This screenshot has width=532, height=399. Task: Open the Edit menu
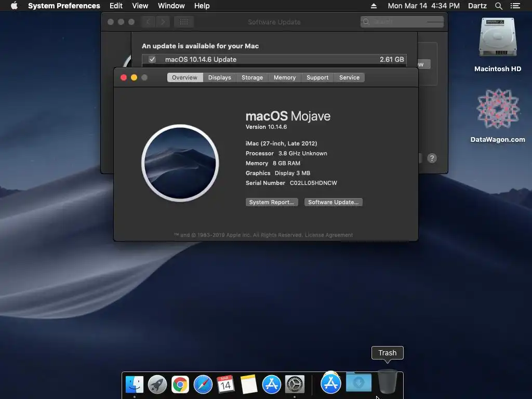116,6
